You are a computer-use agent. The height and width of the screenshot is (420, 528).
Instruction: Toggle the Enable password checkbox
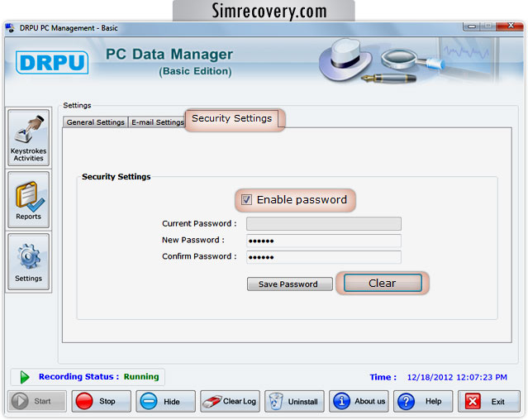click(246, 200)
